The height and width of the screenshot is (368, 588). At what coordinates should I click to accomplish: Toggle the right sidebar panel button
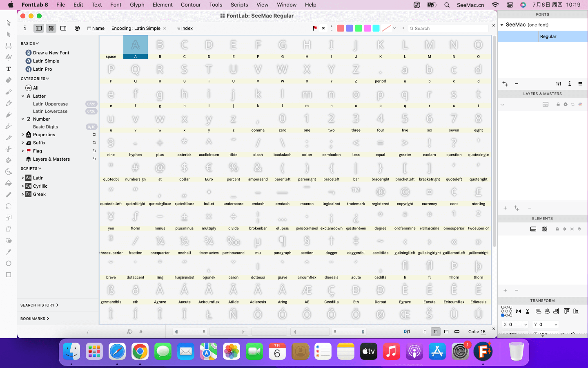click(63, 28)
